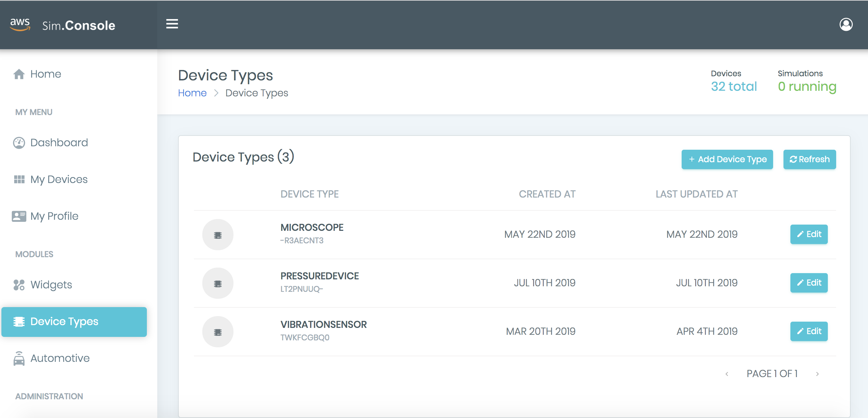Viewport: 868px width, 418px height.
Task: Click the 0 running simulations count
Action: [807, 87]
